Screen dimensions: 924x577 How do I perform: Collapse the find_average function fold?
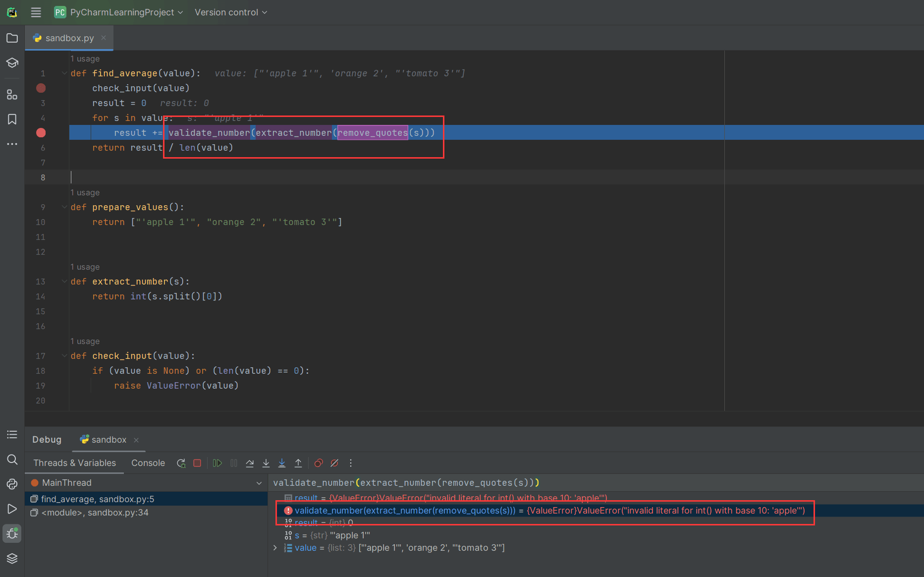coord(64,73)
